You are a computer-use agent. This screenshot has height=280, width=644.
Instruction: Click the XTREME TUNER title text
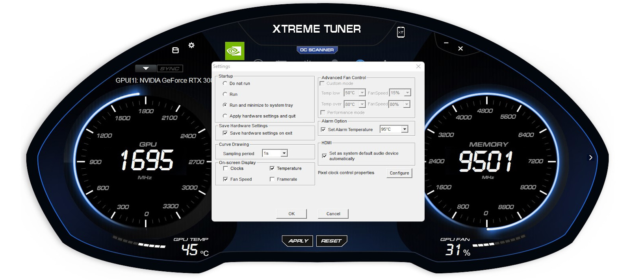[317, 29]
